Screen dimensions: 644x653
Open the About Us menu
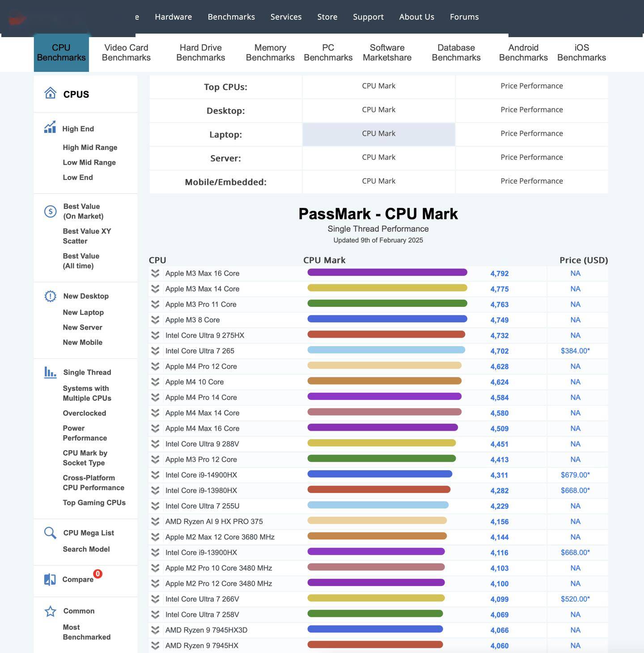click(417, 17)
